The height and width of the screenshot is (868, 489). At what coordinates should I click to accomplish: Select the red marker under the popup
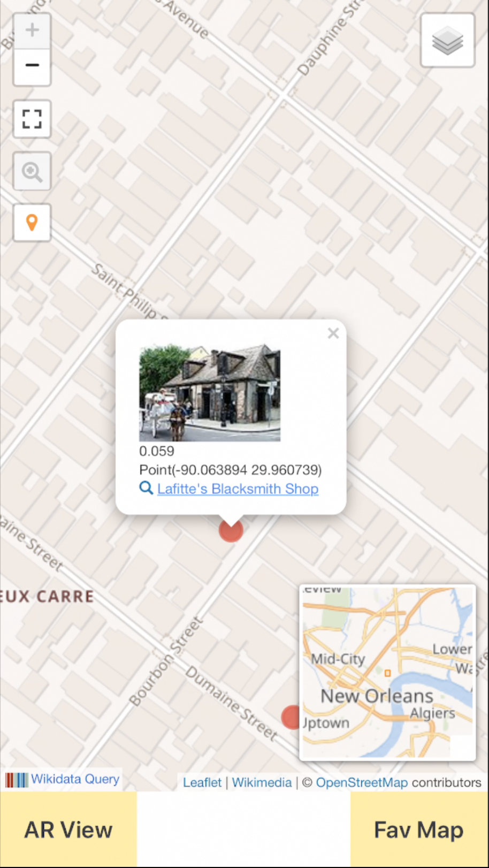[x=231, y=531]
